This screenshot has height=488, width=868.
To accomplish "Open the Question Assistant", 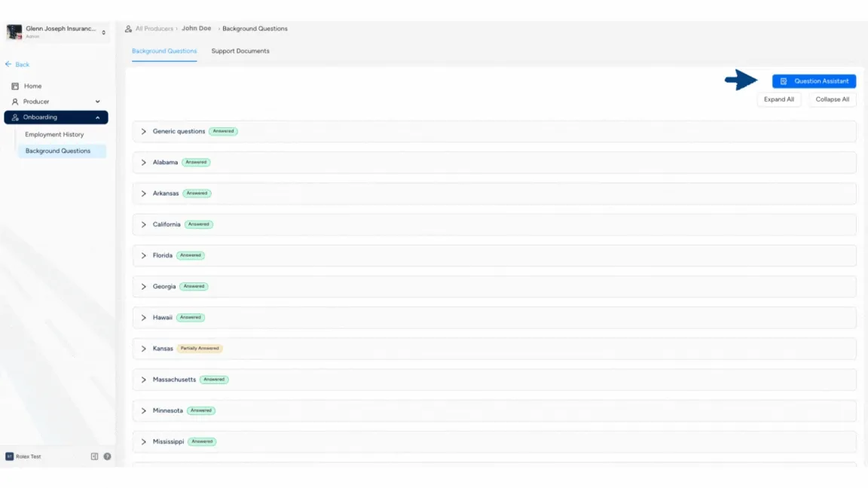I will point(814,81).
